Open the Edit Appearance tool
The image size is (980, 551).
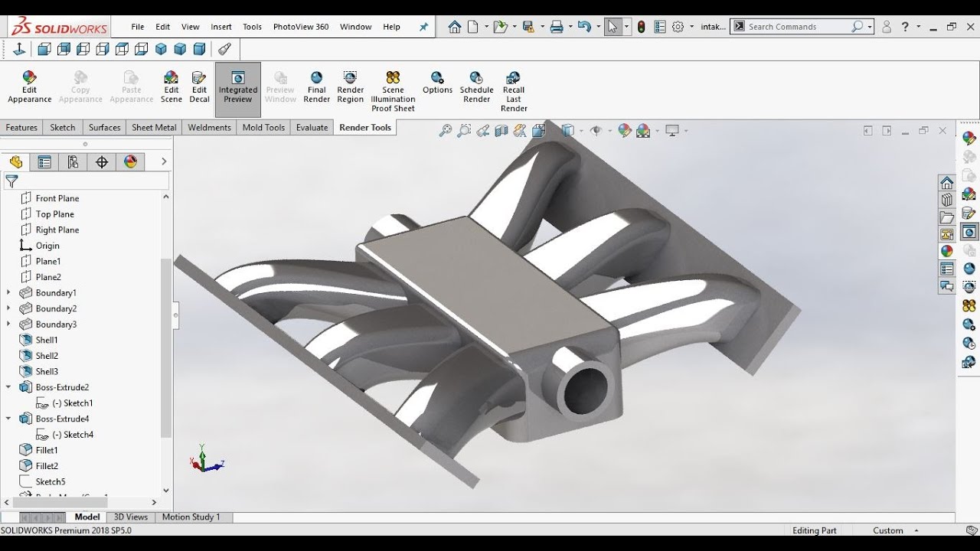[29, 87]
